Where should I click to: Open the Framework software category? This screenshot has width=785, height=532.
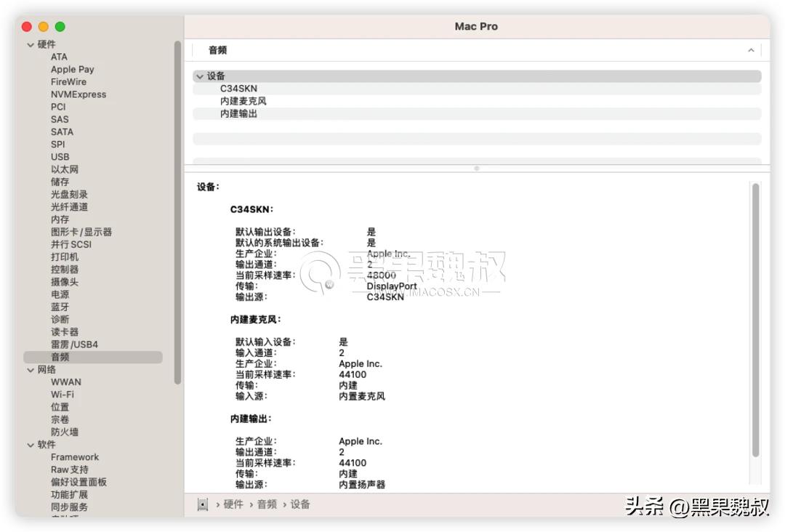(x=75, y=456)
